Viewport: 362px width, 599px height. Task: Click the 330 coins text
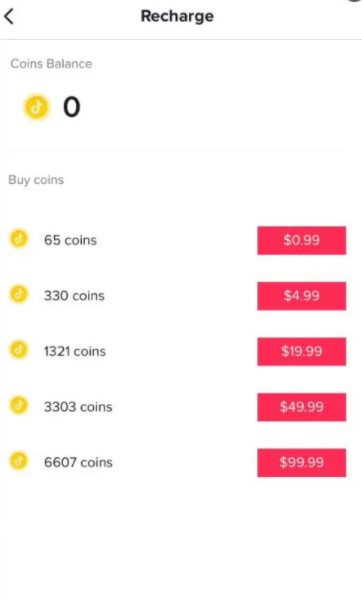[74, 296]
